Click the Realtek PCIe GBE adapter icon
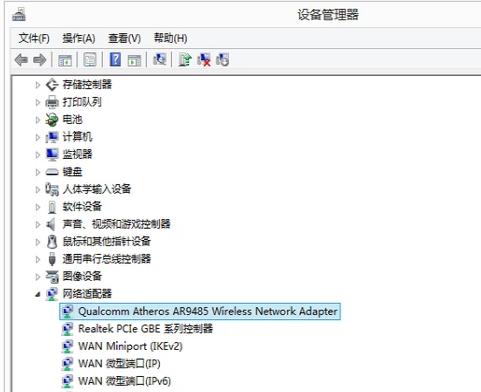The height and width of the screenshot is (392, 481). 68,329
